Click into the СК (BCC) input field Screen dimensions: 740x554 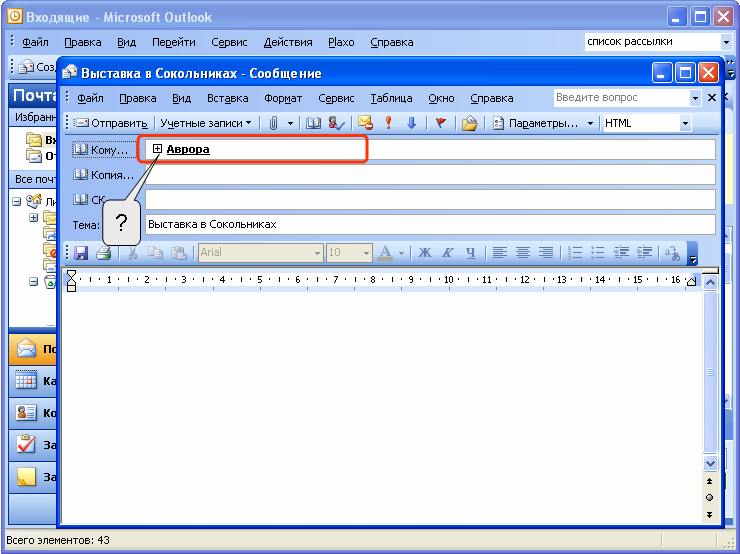(x=430, y=200)
